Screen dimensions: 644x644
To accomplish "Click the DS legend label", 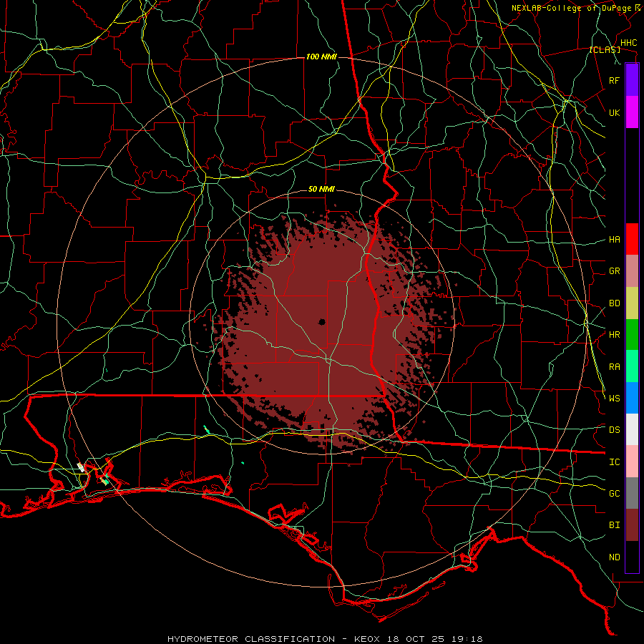I will tap(614, 430).
